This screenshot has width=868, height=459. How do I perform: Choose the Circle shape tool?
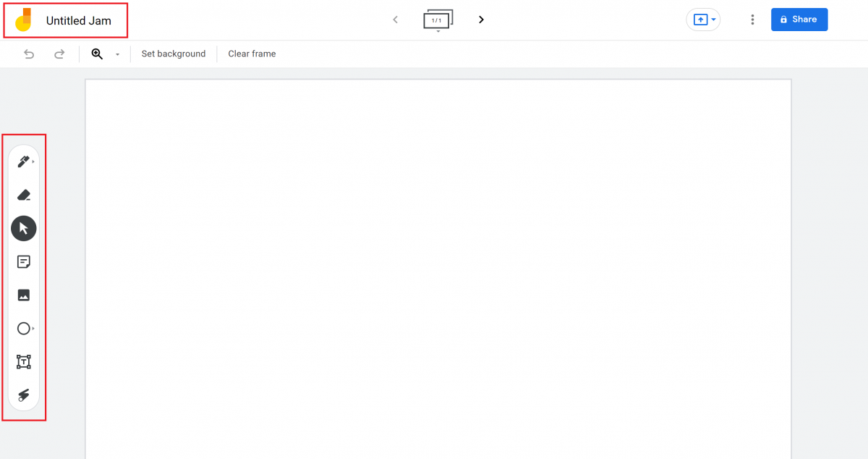[x=24, y=329]
